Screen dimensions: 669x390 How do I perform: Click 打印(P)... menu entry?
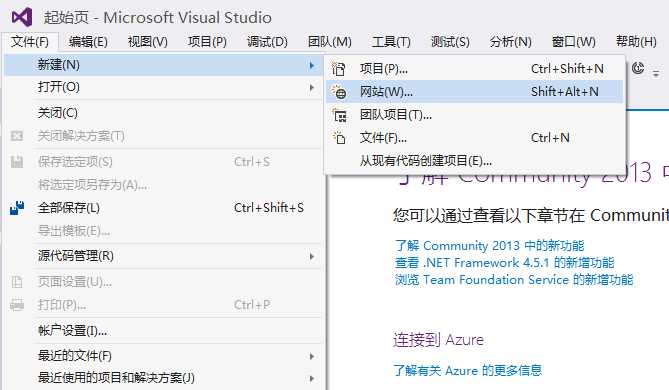tap(163, 305)
